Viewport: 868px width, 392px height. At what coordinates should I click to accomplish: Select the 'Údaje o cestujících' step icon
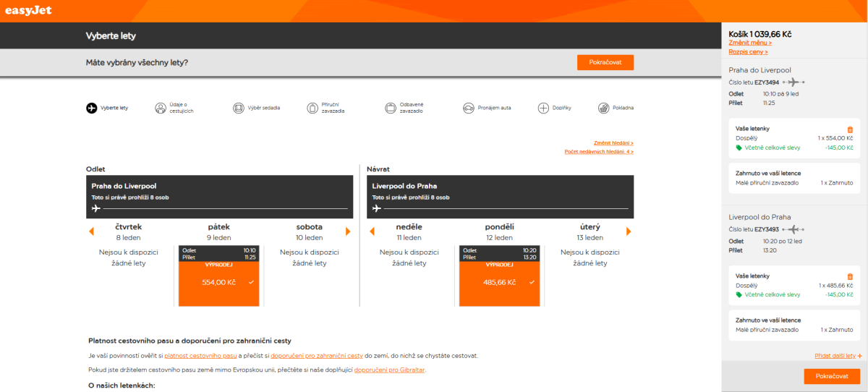161,108
